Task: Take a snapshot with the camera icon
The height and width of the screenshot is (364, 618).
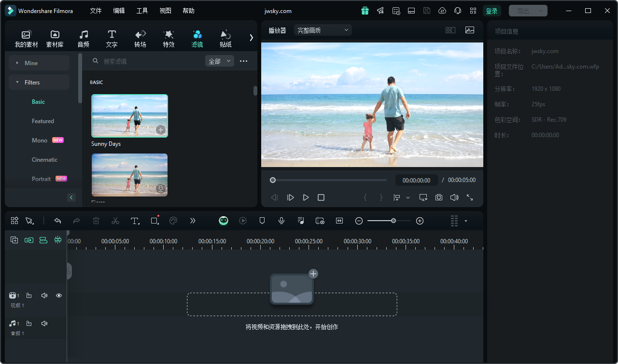Action: pyautogui.click(x=438, y=197)
